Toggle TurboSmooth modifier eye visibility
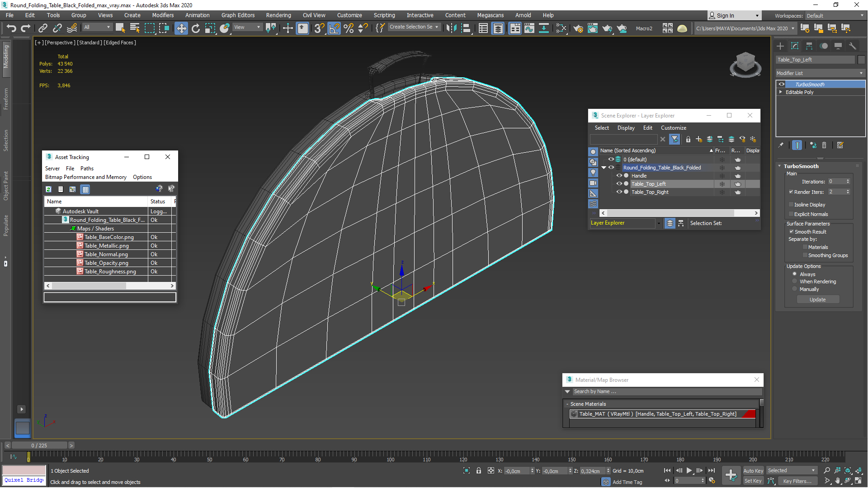Image resolution: width=868 pixels, height=488 pixels. tap(782, 84)
